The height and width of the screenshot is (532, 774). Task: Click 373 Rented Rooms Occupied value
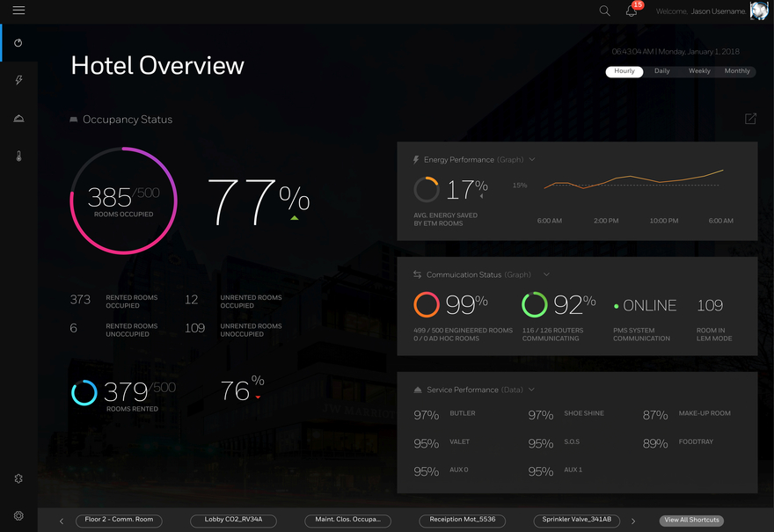(x=80, y=300)
